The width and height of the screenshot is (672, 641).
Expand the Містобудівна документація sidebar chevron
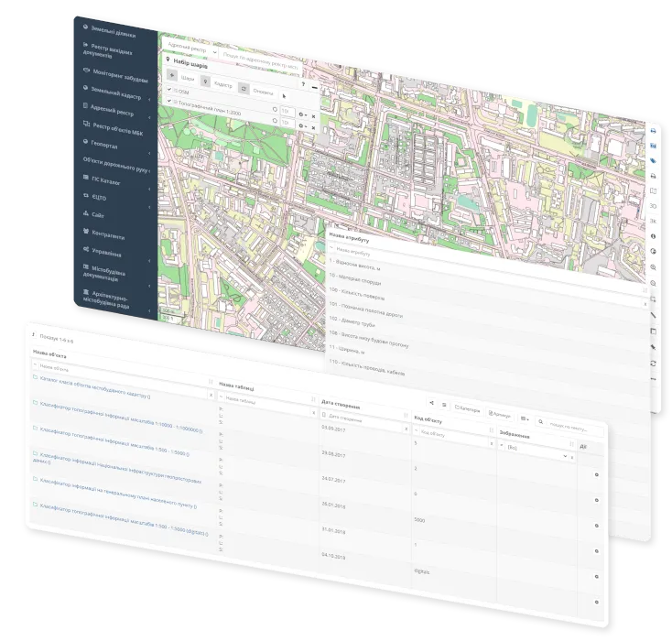[x=149, y=286]
